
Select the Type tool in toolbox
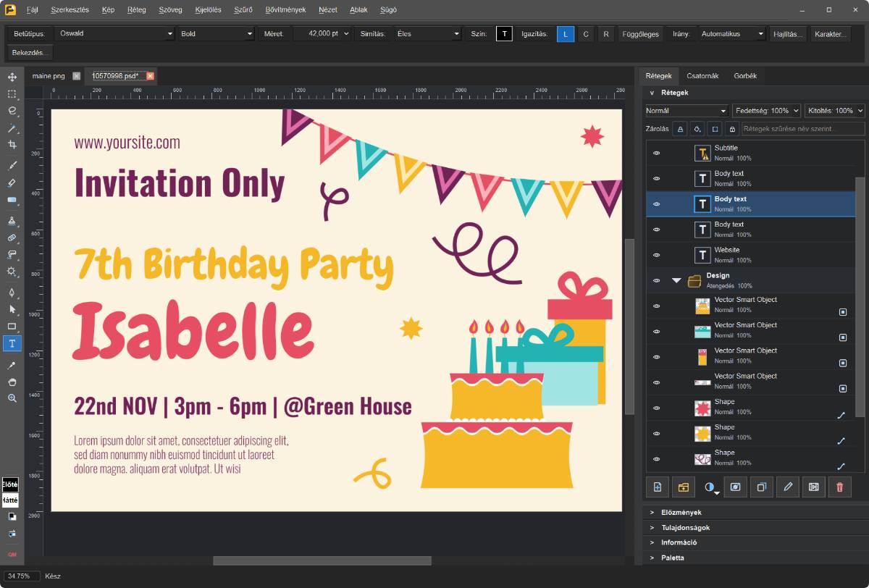12,343
